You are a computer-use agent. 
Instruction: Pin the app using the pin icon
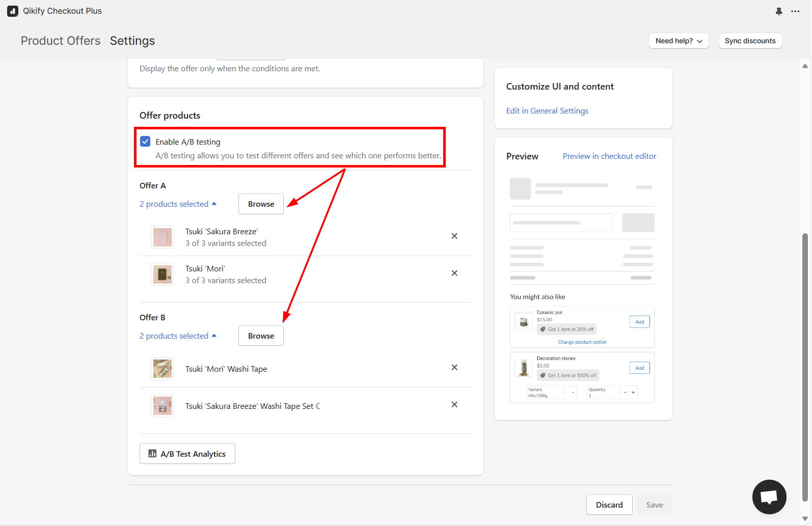[x=779, y=11]
